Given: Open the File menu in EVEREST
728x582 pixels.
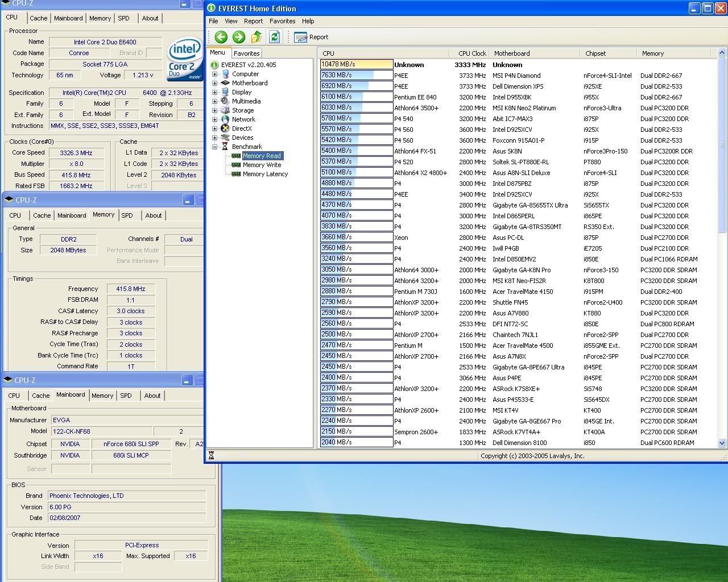Looking at the screenshot, I should point(213,21).
